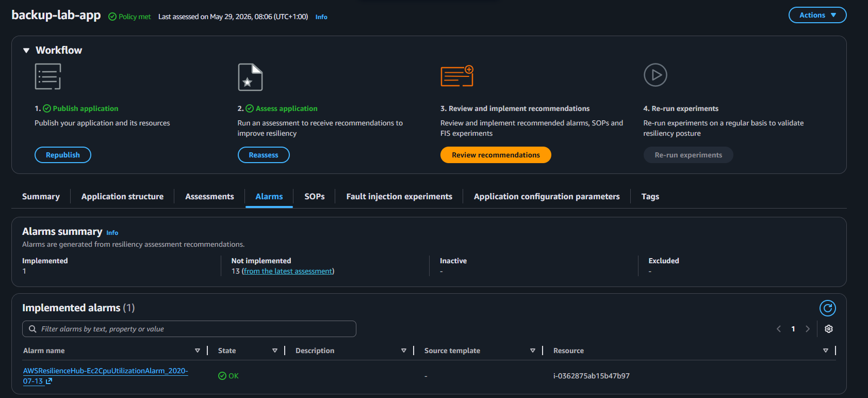Screen dimensions: 868x398
Task: Sort by Source template column arrow
Action: pos(533,351)
